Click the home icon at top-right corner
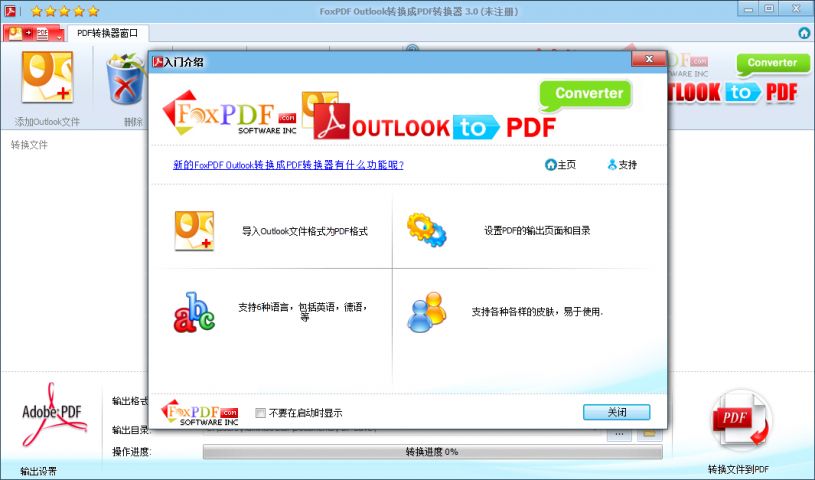The image size is (815, 480). [804, 33]
